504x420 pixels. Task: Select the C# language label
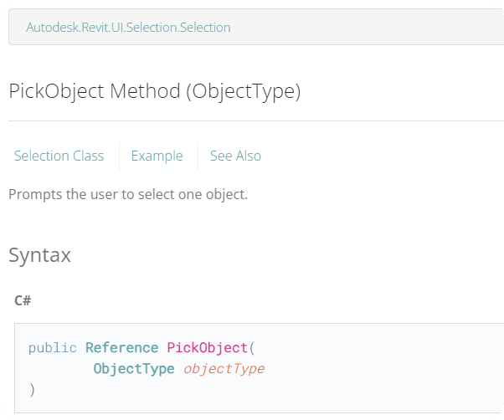(x=23, y=300)
